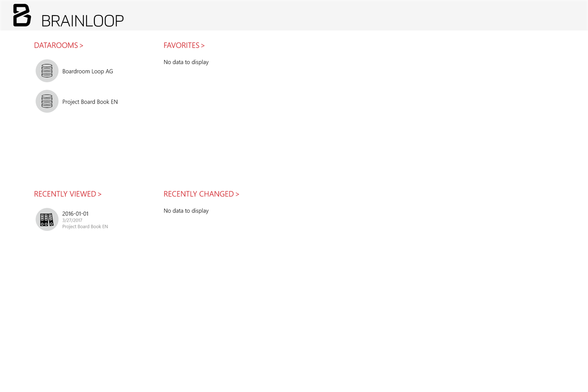The width and height of the screenshot is (588, 392).
Task: Expand the RECENTLY VIEWED section header
Action: (68, 194)
